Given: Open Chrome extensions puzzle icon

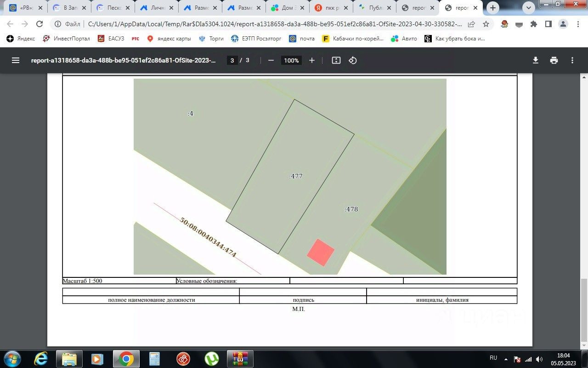Looking at the screenshot, I should (x=533, y=24).
